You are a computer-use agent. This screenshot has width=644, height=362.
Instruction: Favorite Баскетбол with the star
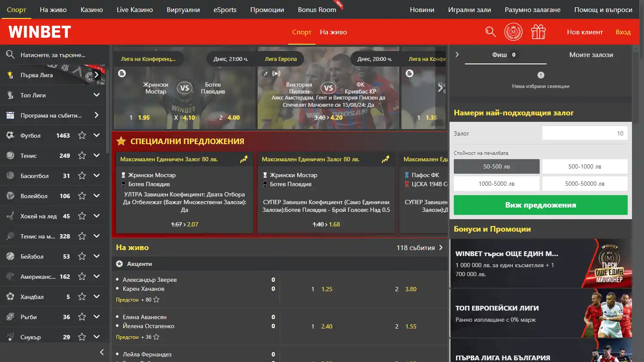82,176
